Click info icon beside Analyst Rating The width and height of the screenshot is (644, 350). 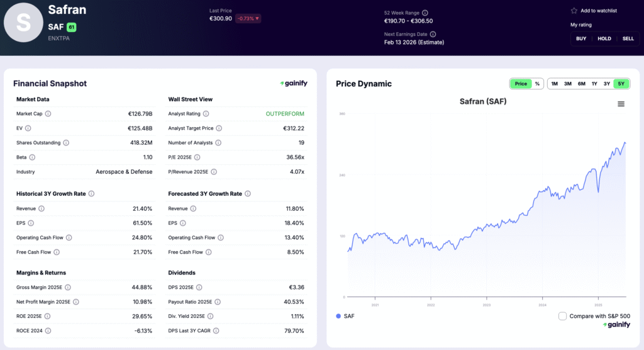(206, 114)
